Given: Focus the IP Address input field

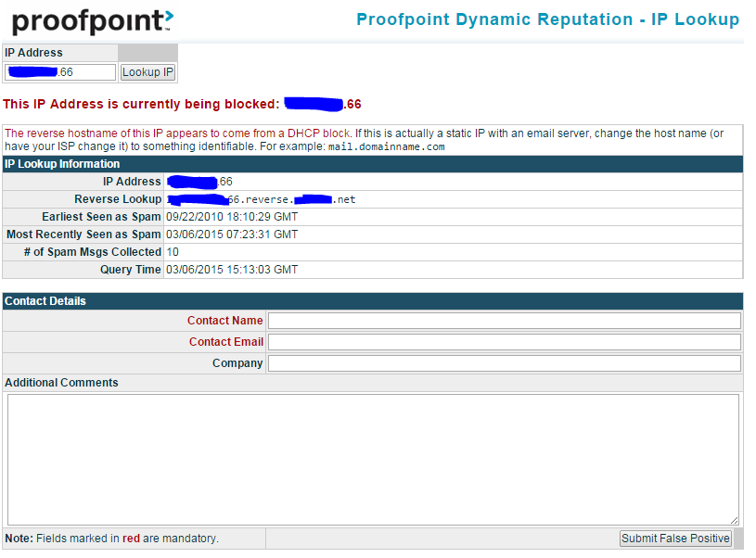Looking at the screenshot, I should [x=60, y=72].
